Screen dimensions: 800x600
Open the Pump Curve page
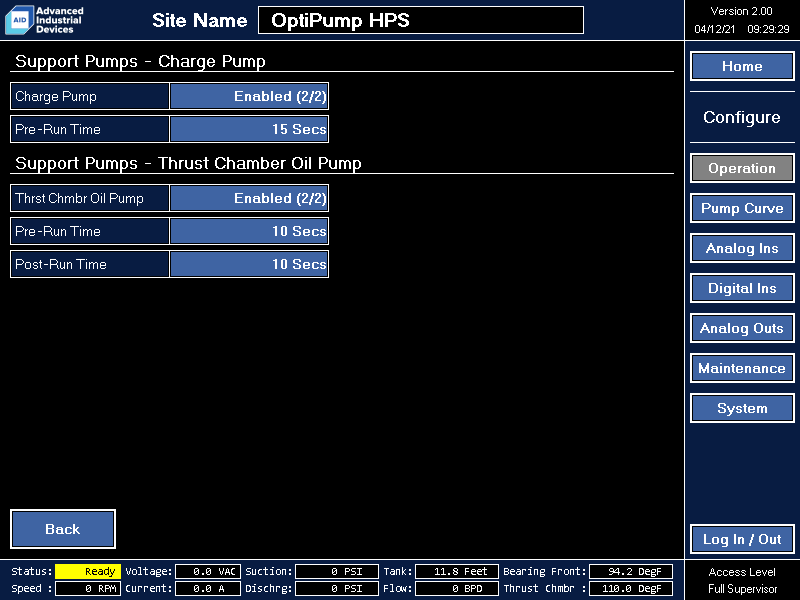point(742,208)
